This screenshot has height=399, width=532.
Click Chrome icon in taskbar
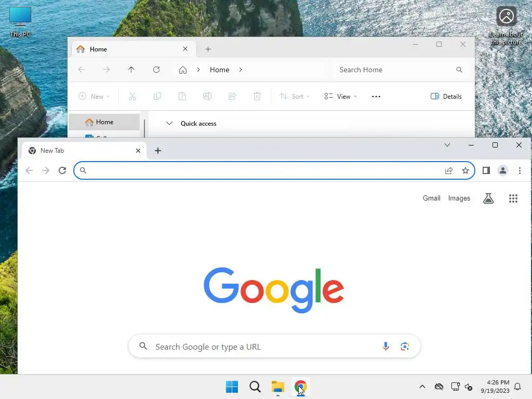click(x=301, y=387)
